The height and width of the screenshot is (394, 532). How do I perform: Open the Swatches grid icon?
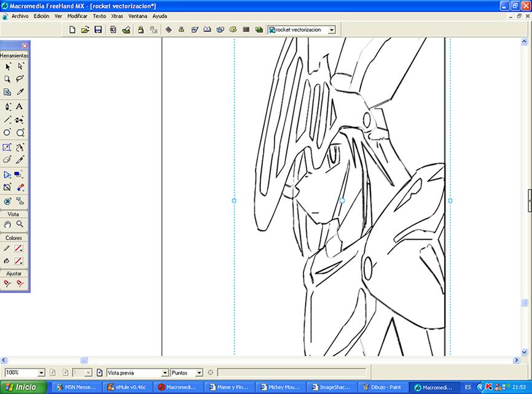pos(246,30)
